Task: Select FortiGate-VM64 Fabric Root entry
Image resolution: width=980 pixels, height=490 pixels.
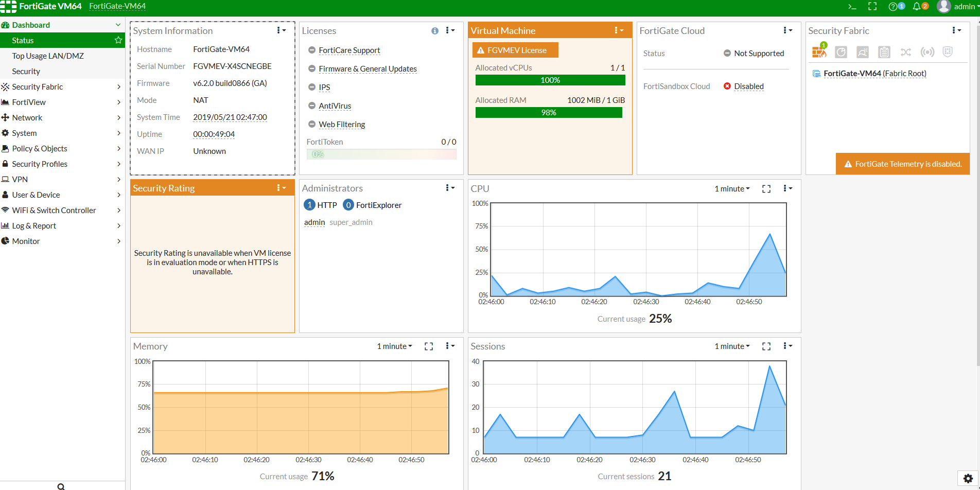Action: coord(874,74)
